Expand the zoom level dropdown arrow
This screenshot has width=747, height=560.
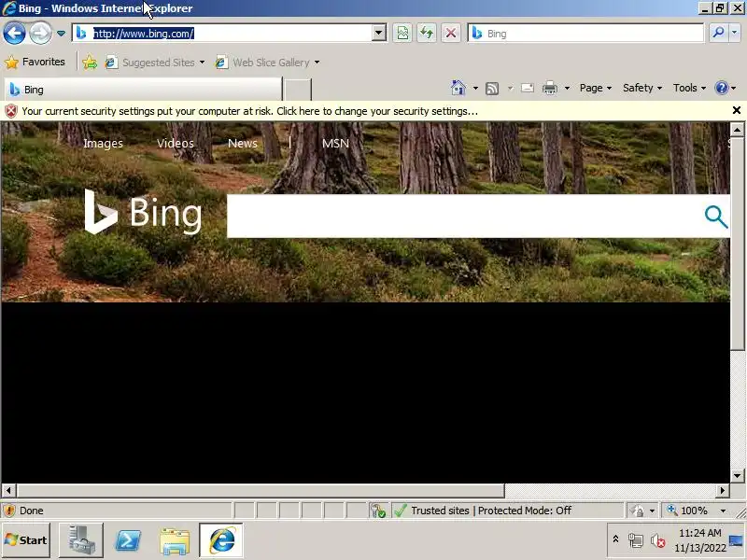click(x=723, y=511)
